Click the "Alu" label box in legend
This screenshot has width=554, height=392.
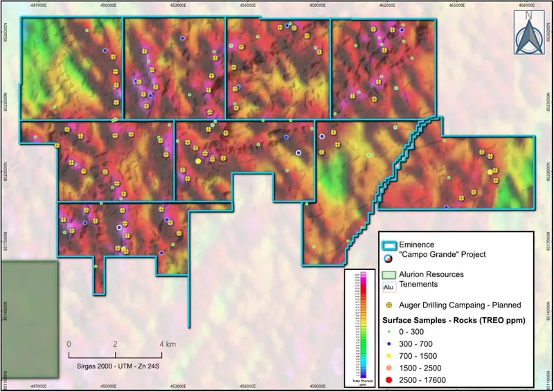click(x=388, y=287)
